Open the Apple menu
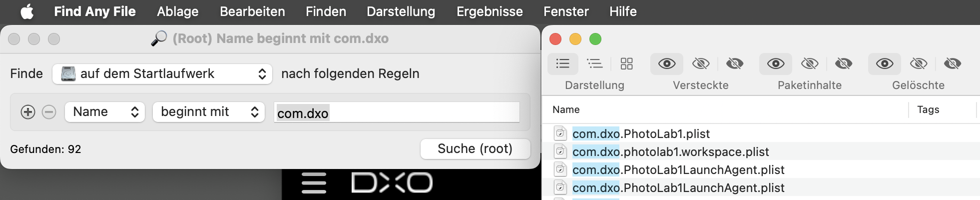Image resolution: width=980 pixels, height=200 pixels. tap(27, 11)
